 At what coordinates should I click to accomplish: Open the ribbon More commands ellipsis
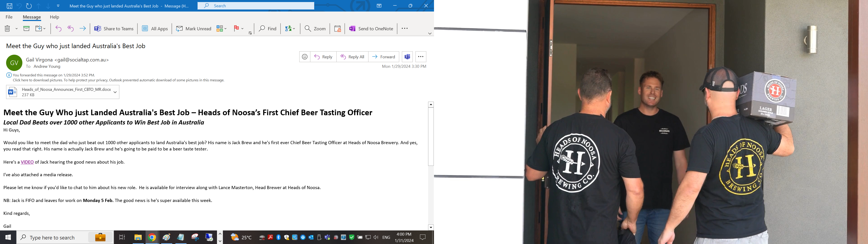pyautogui.click(x=405, y=29)
